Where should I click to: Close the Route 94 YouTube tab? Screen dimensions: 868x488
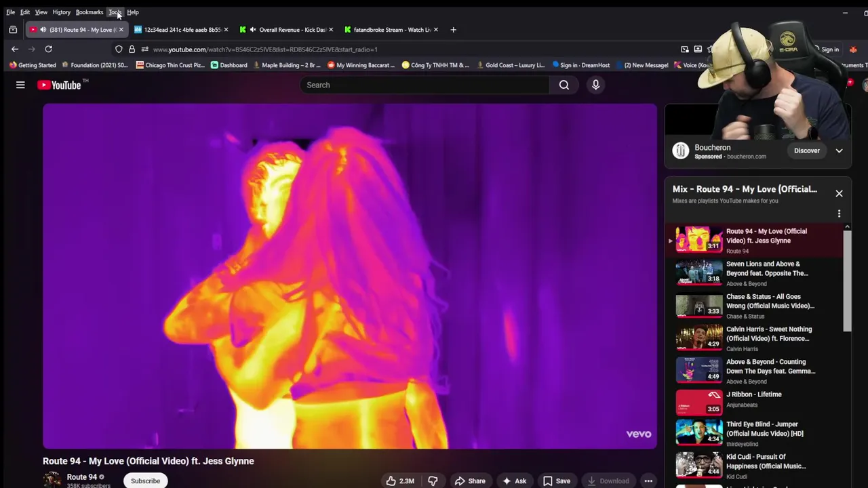point(121,30)
